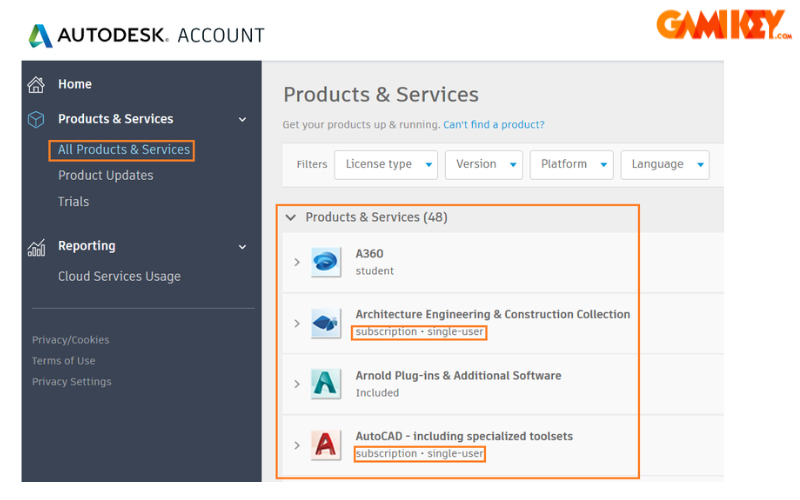Open Home in the sidebar

pyautogui.click(x=74, y=84)
